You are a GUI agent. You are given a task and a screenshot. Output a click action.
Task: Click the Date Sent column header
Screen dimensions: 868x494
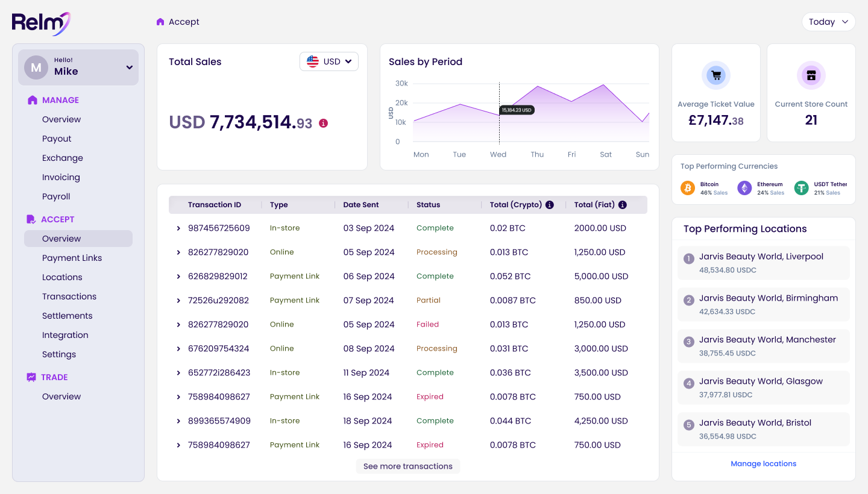click(x=361, y=205)
